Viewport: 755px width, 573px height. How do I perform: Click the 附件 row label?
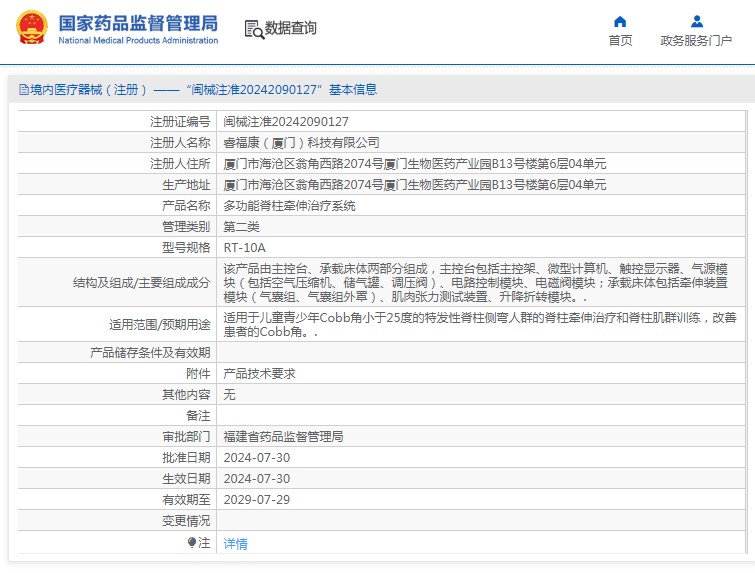click(198, 374)
